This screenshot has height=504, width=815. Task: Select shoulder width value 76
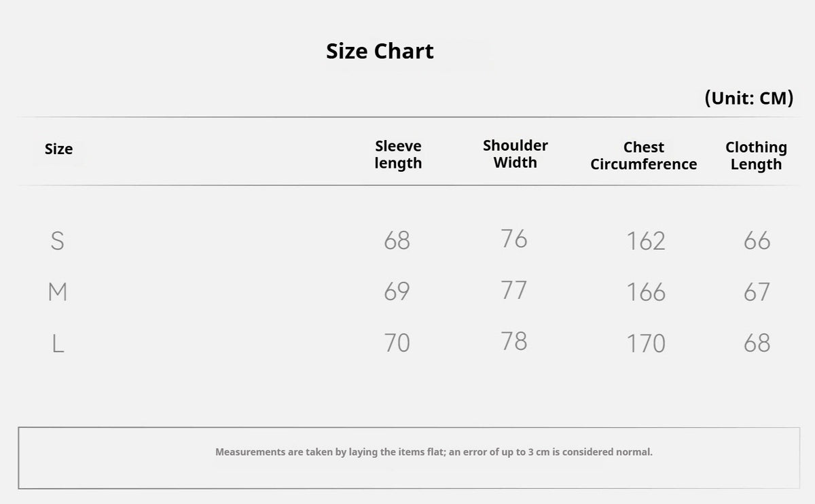[514, 238]
